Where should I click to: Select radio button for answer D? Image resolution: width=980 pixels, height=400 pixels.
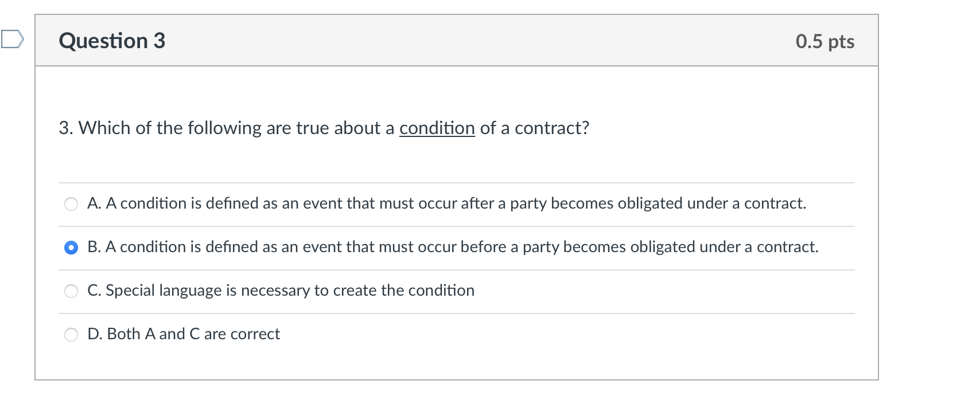tap(71, 335)
